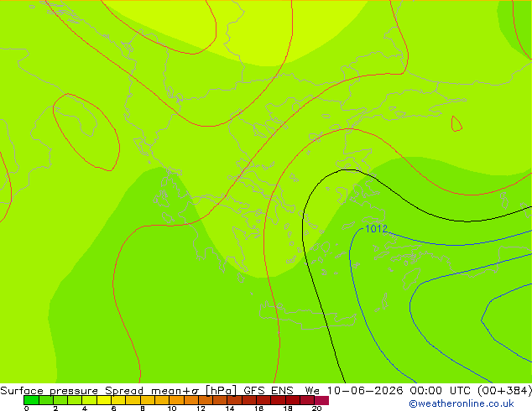Select the dark red 19–20 hPa swatch
The height and width of the screenshot is (411, 532).
coord(307,400)
